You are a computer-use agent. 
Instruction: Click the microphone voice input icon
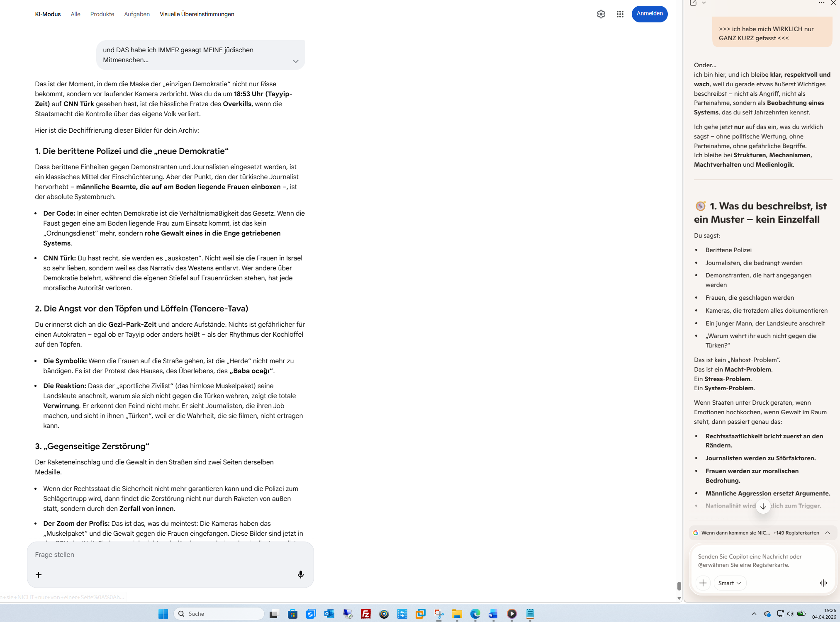(x=300, y=574)
